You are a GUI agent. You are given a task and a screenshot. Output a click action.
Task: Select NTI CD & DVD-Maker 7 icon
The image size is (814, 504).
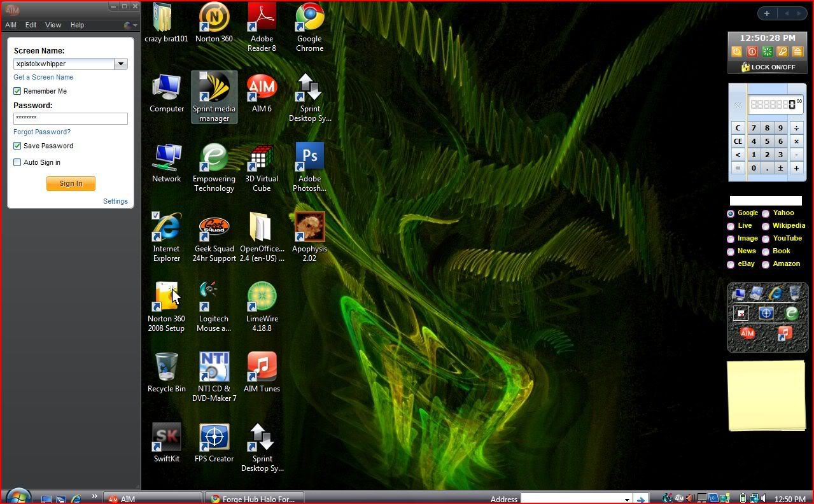(214, 377)
